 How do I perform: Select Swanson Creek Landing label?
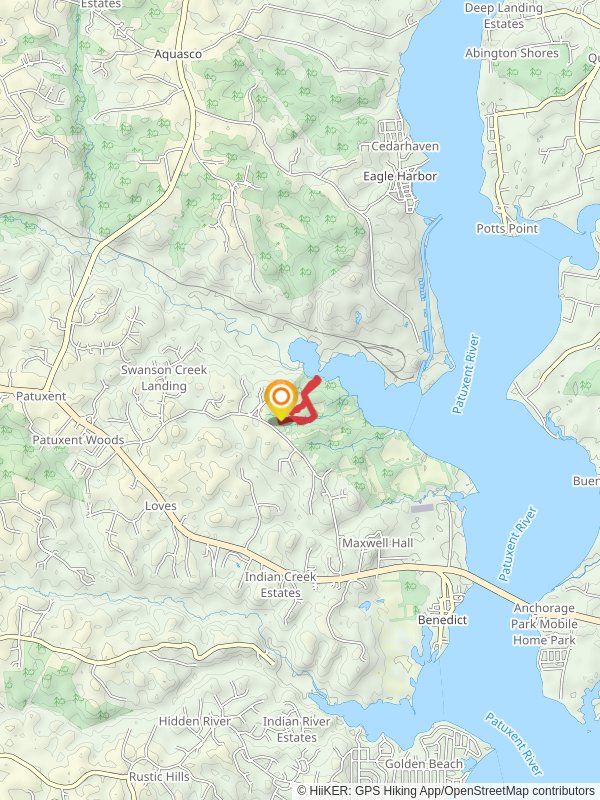(x=164, y=378)
